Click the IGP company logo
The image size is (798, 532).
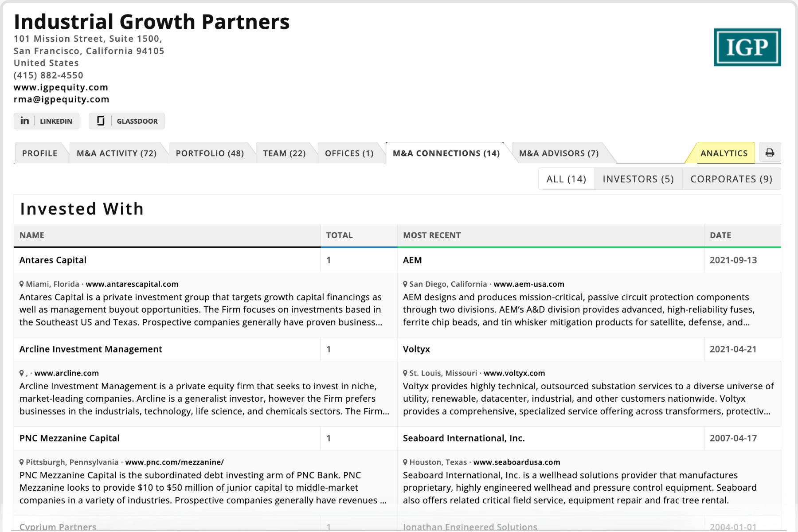[747, 47]
